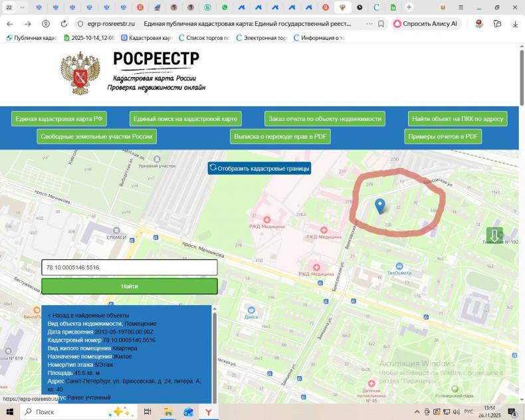Image resolution: width=525 pixels, height=420 pixels.
Task: Toggle 'Отобразить кадастровые границы' on the map
Action: tap(259, 168)
